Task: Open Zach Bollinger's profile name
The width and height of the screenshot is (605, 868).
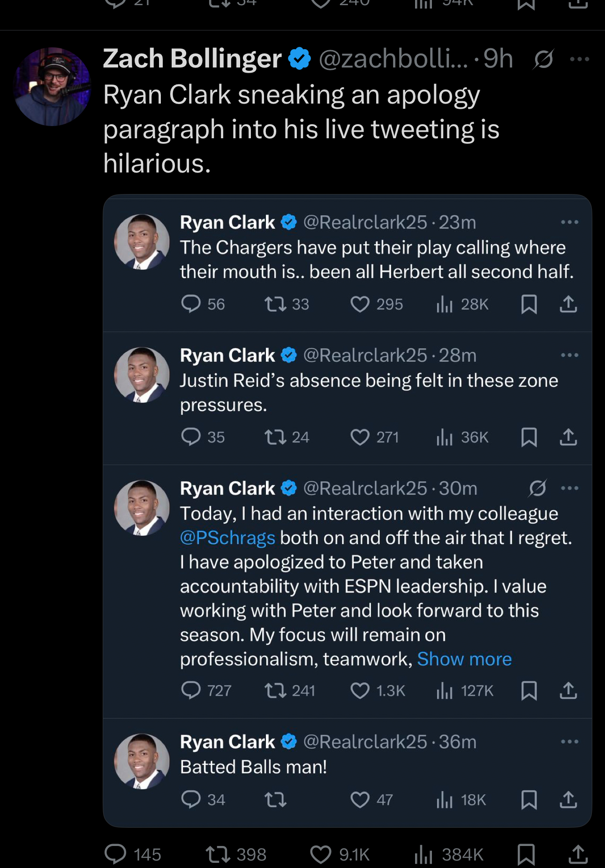Action: click(192, 59)
